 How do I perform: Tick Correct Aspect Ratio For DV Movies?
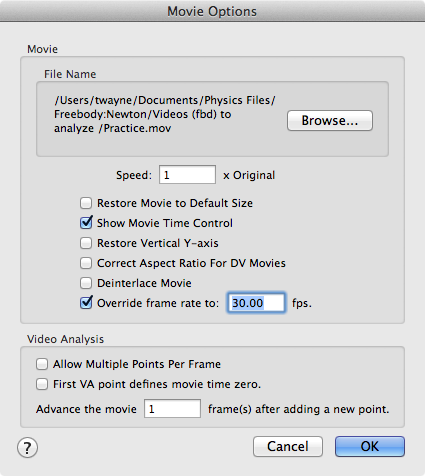click(86, 263)
